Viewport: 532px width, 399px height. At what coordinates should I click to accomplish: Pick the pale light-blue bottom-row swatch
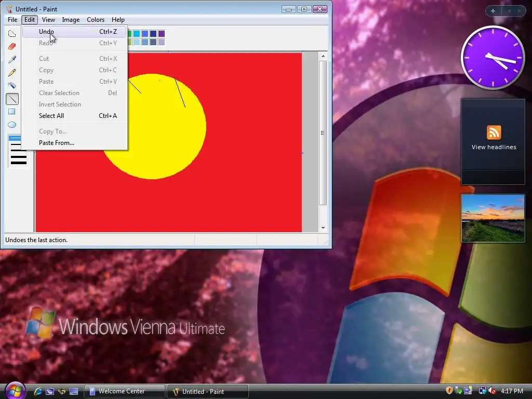[x=137, y=42]
